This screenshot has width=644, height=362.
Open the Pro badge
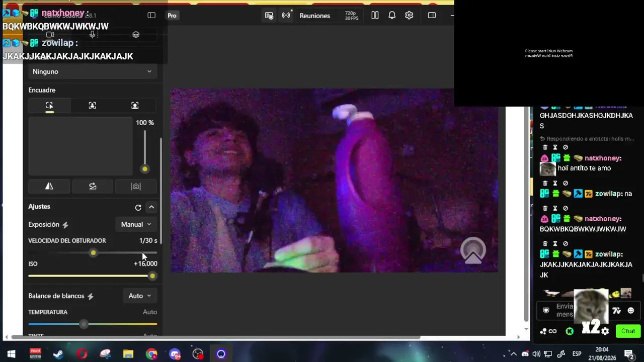(172, 16)
